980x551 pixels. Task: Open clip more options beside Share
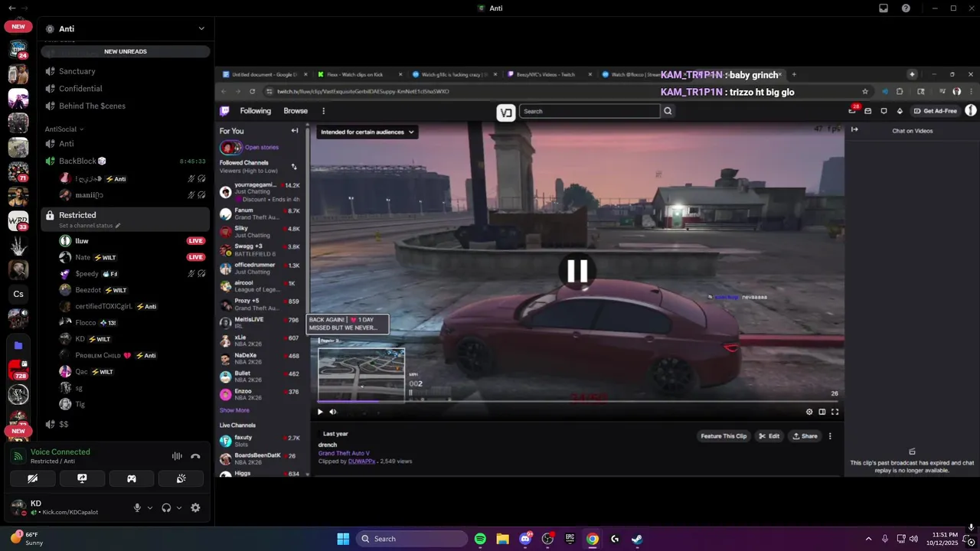tap(830, 436)
